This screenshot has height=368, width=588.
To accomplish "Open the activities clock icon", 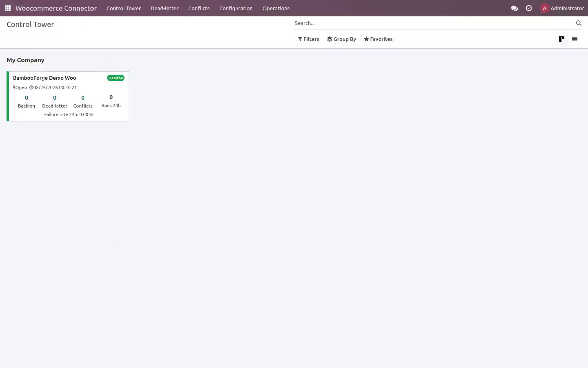I will 529,8.
